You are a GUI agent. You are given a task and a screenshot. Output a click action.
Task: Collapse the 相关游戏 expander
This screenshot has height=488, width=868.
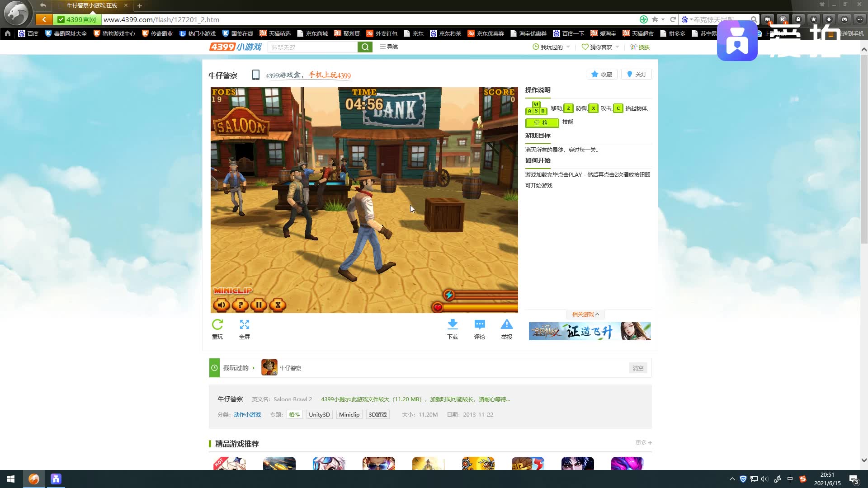tap(585, 314)
